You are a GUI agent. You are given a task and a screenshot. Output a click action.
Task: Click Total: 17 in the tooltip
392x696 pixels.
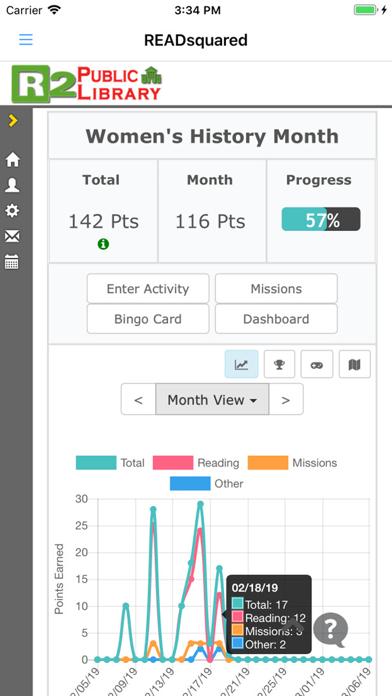[x=260, y=604]
